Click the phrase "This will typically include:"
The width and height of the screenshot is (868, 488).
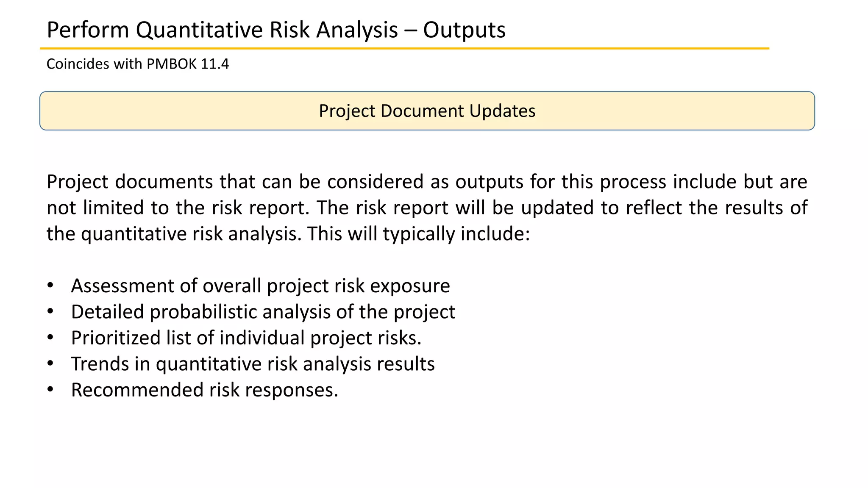click(418, 234)
